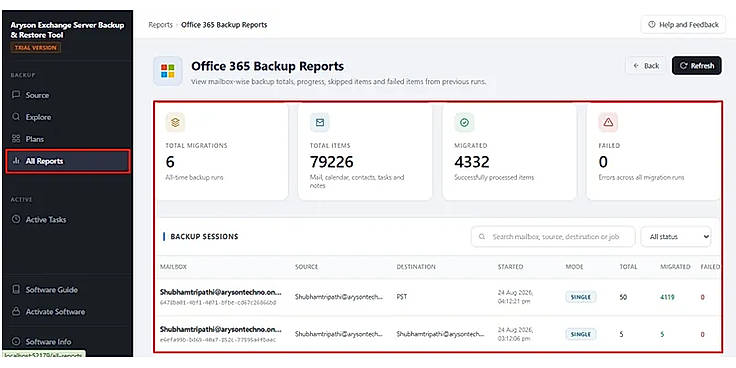Click the Failed warning triangle icon
The width and height of the screenshot is (736, 368).
(608, 123)
